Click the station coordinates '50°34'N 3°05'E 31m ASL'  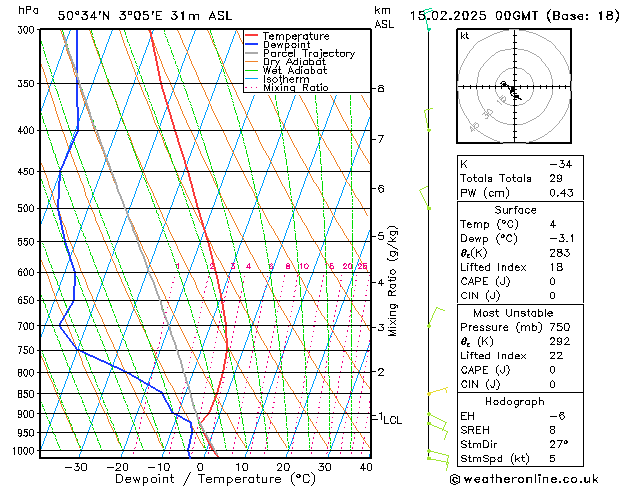pos(145,16)
